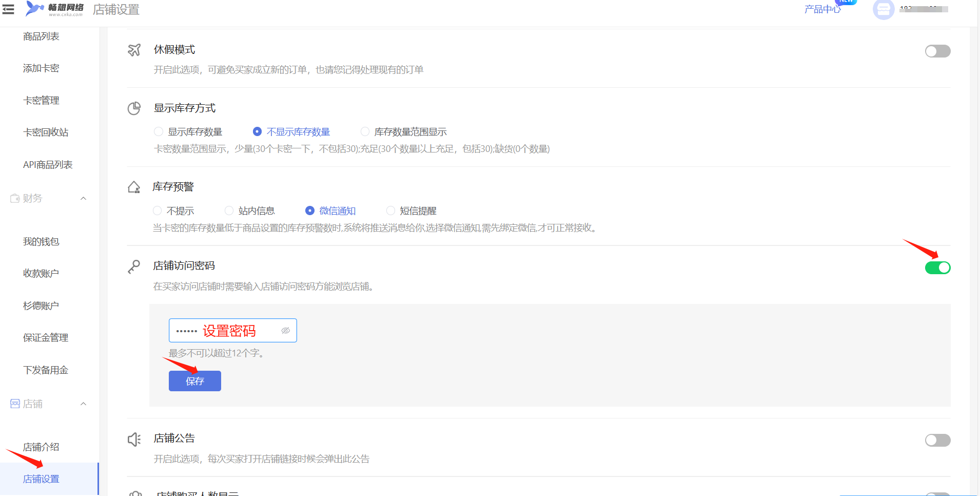
Task: Click the house icon beside 库存预警
Action: tap(134, 187)
